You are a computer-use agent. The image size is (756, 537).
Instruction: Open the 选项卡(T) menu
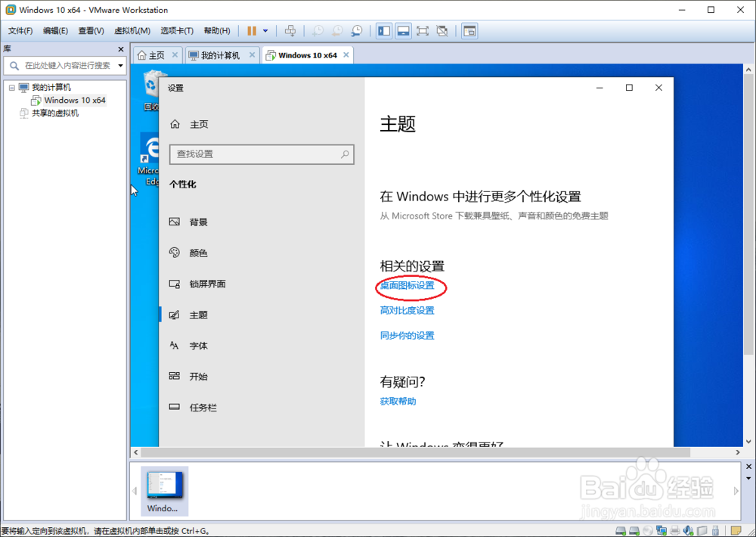pos(177,31)
